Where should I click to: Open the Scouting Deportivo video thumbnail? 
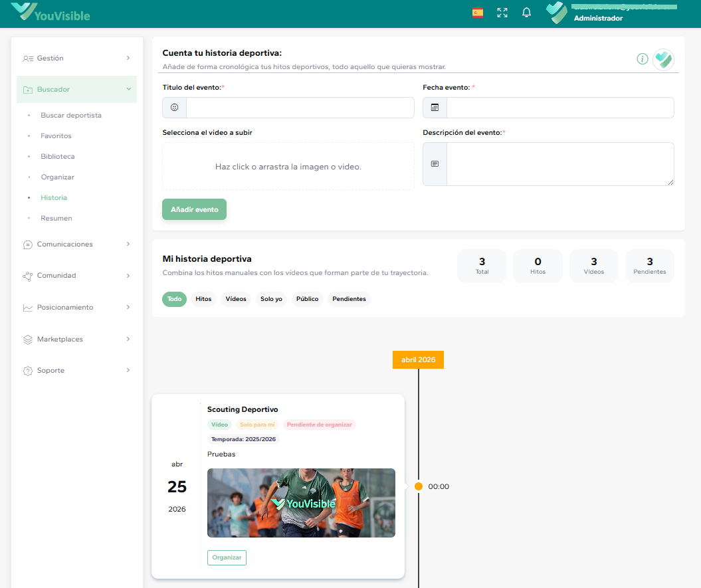[x=301, y=503]
